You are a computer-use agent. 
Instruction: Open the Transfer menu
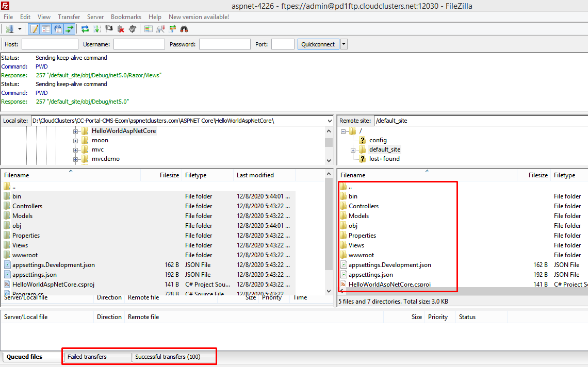tap(69, 17)
